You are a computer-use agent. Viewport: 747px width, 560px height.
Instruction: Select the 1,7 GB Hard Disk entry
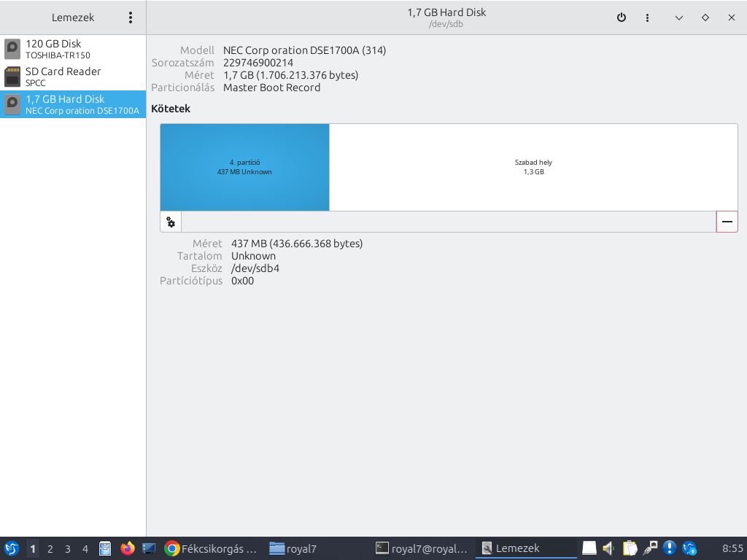coord(73,104)
